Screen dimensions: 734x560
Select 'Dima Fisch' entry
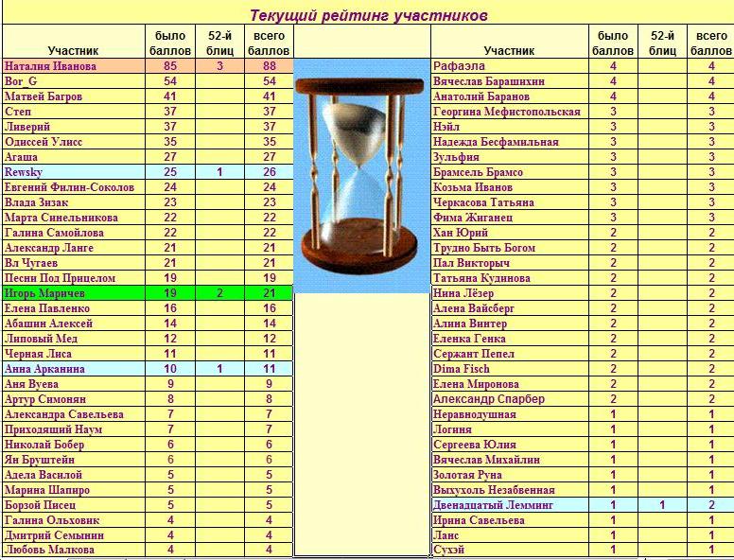[509, 369]
